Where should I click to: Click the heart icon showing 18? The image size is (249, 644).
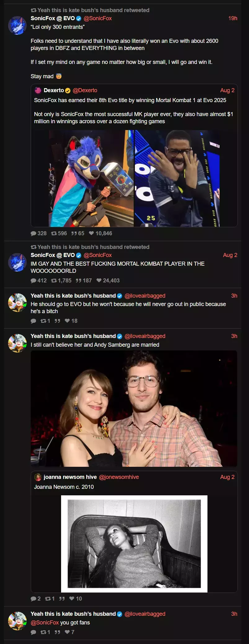point(67,321)
